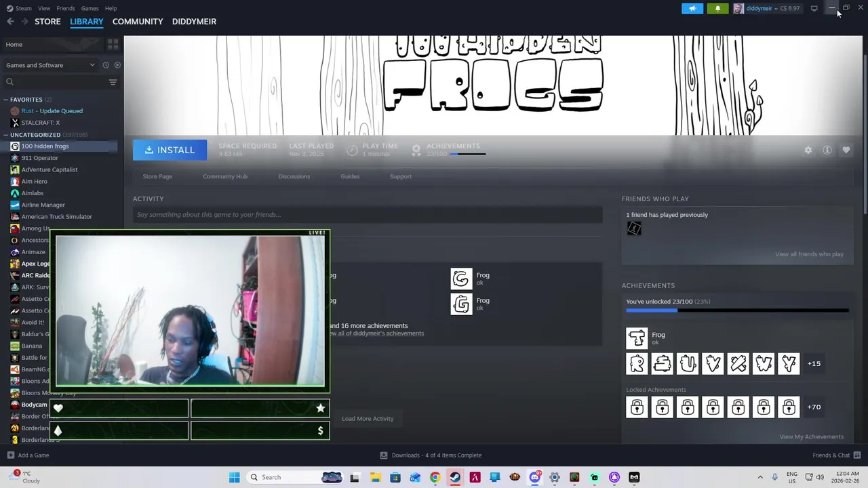Viewport: 868px width, 488px height.
Task: Open the +70 locked achievements counter
Action: [814, 407]
